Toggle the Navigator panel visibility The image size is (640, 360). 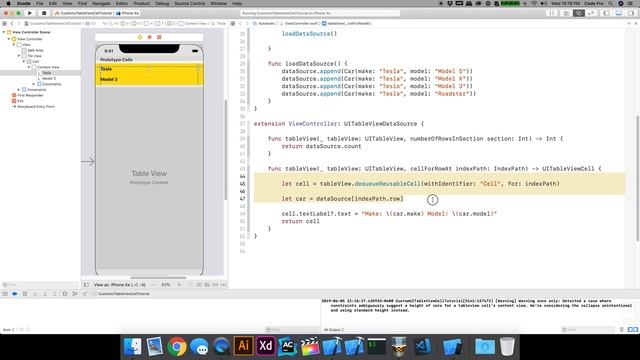click(607, 13)
